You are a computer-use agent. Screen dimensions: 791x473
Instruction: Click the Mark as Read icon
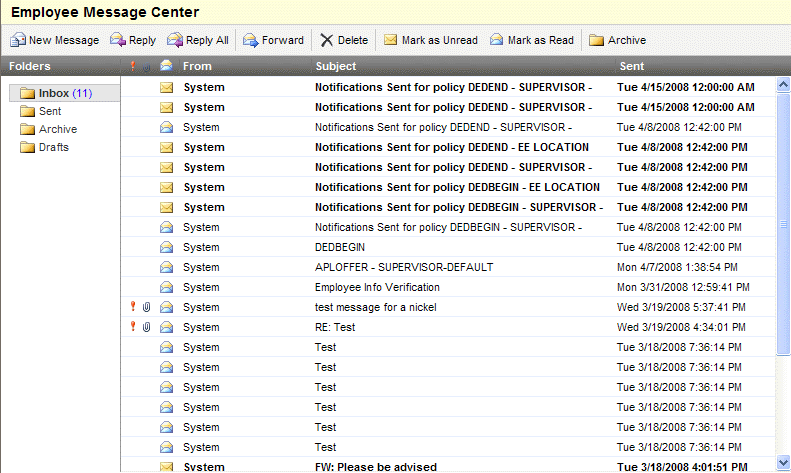[496, 41]
